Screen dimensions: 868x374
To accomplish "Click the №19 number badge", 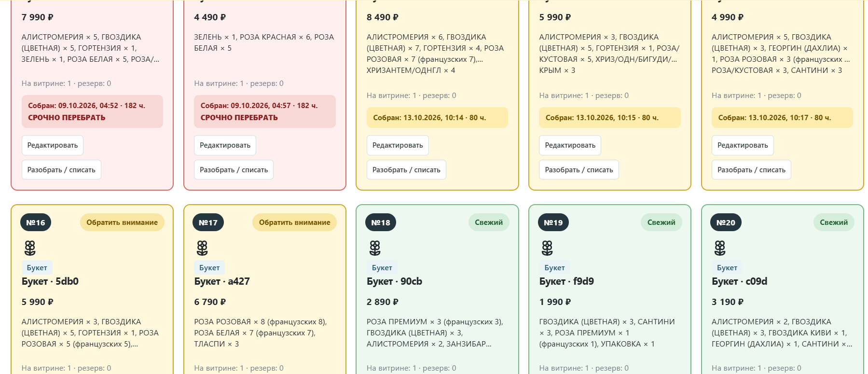I will tap(553, 222).
